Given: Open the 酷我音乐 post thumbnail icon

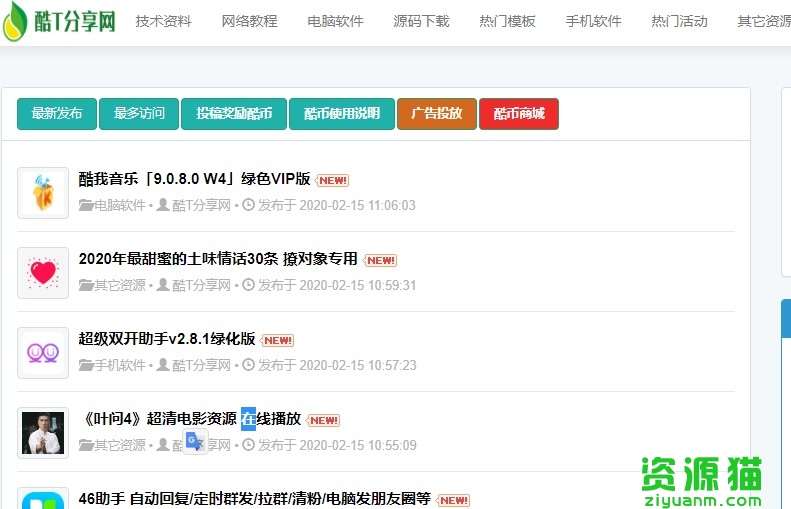Looking at the screenshot, I should [43, 193].
